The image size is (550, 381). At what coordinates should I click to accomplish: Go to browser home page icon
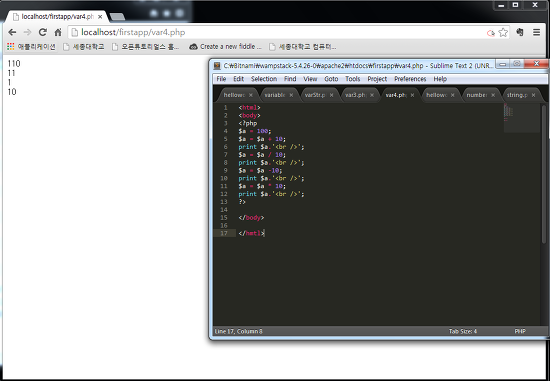(x=58, y=32)
